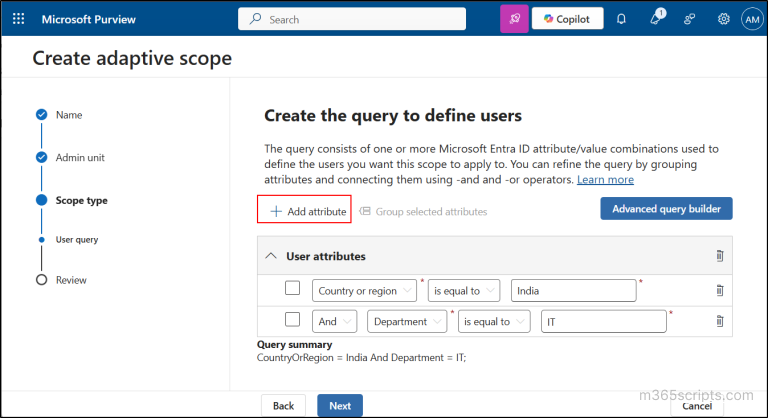Click the Microsoft Purview title
The width and height of the screenshot is (768, 418).
click(89, 19)
